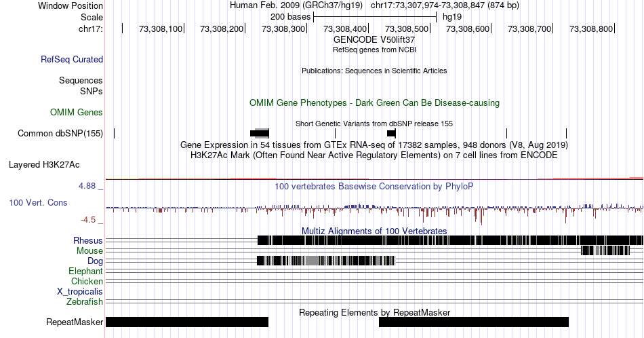
Task: Click 'Multiz Alignments of 100 Vertebrates' title
Action: (374, 231)
